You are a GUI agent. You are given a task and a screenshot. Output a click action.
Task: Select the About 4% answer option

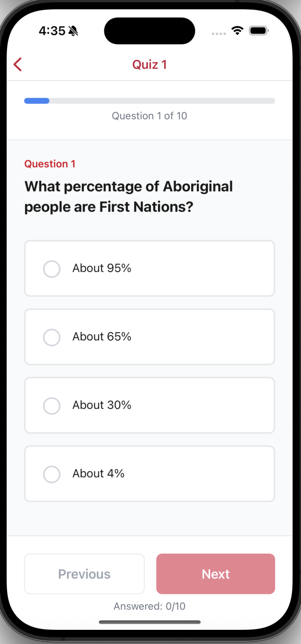click(x=149, y=473)
